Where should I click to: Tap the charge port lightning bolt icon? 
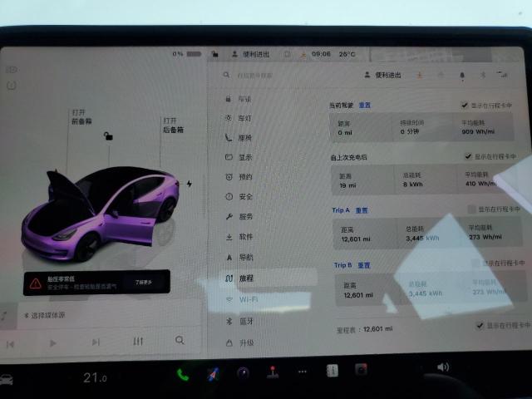coord(190,184)
